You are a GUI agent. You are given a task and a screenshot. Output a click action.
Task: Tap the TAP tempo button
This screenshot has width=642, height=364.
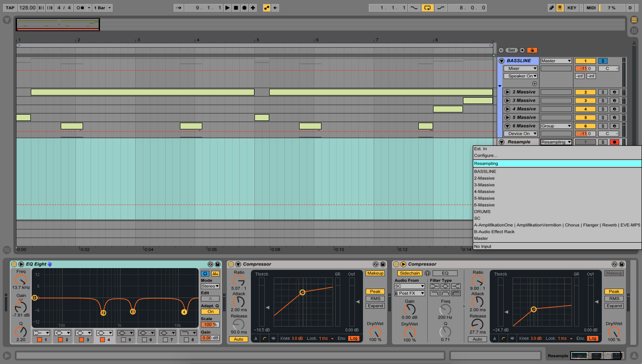[10, 8]
